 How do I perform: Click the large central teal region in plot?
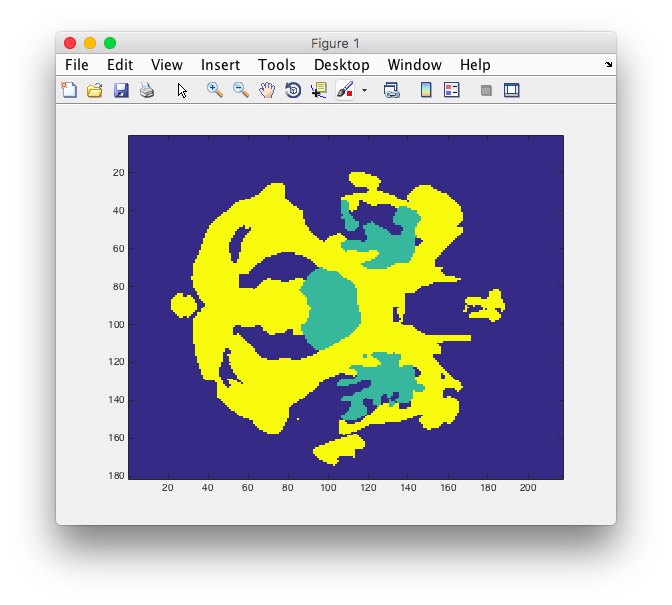coord(332,308)
